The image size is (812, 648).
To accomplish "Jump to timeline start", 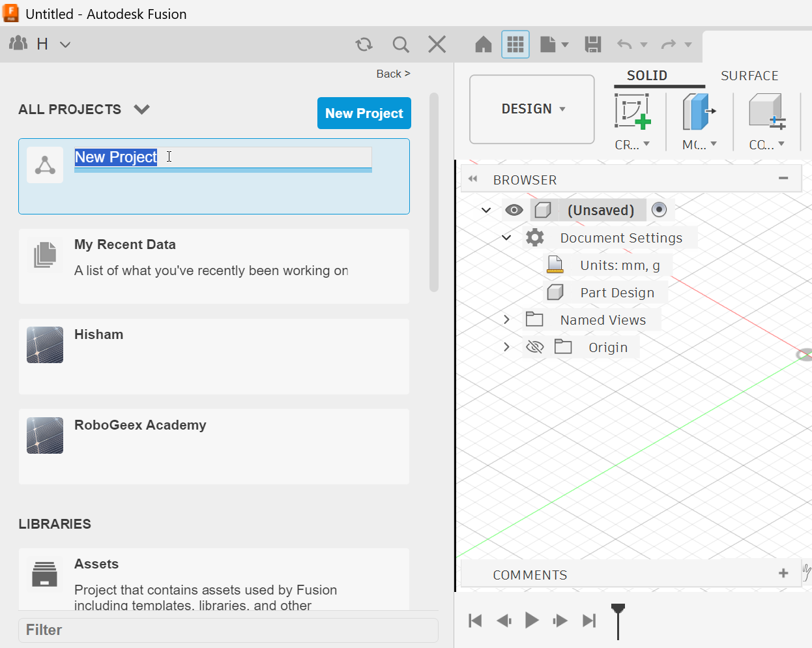I will [x=475, y=621].
